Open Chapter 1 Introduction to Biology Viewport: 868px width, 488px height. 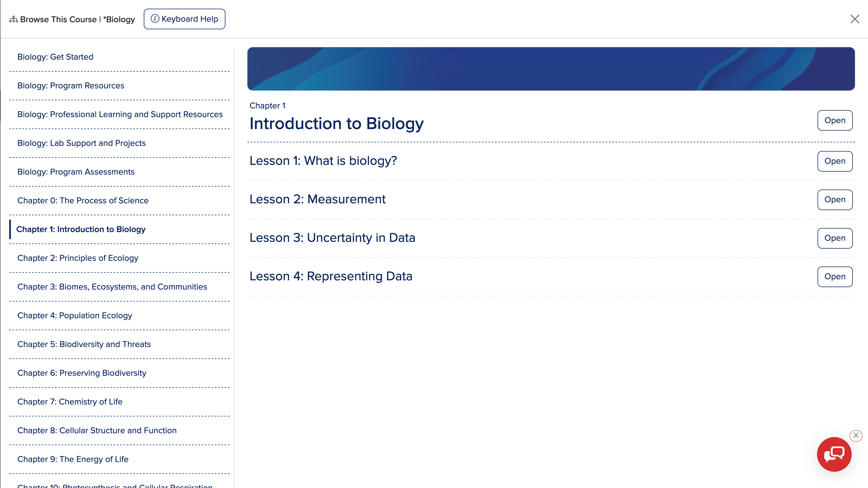835,120
